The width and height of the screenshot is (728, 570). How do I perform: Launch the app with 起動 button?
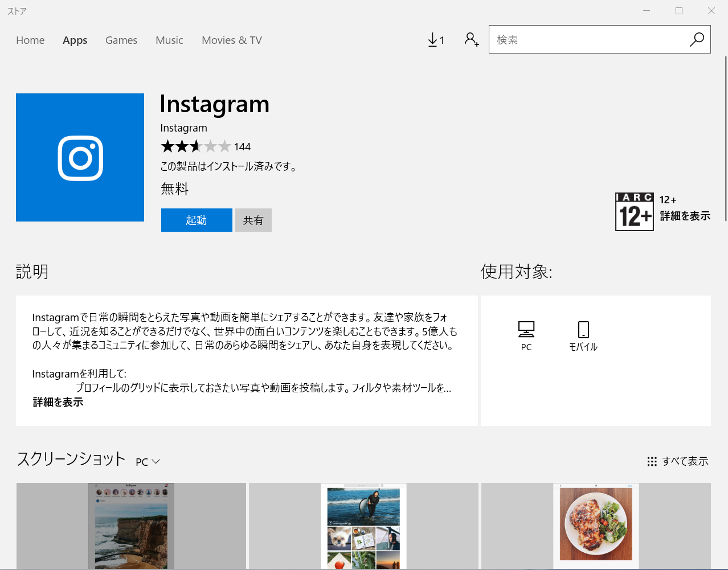click(x=197, y=220)
